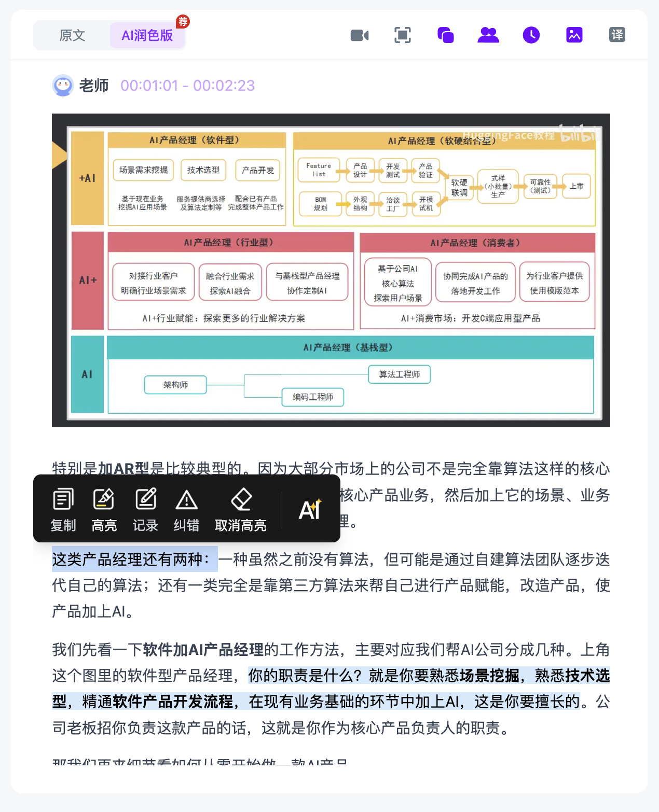Click the bold text 加AR型

[x=123, y=469]
